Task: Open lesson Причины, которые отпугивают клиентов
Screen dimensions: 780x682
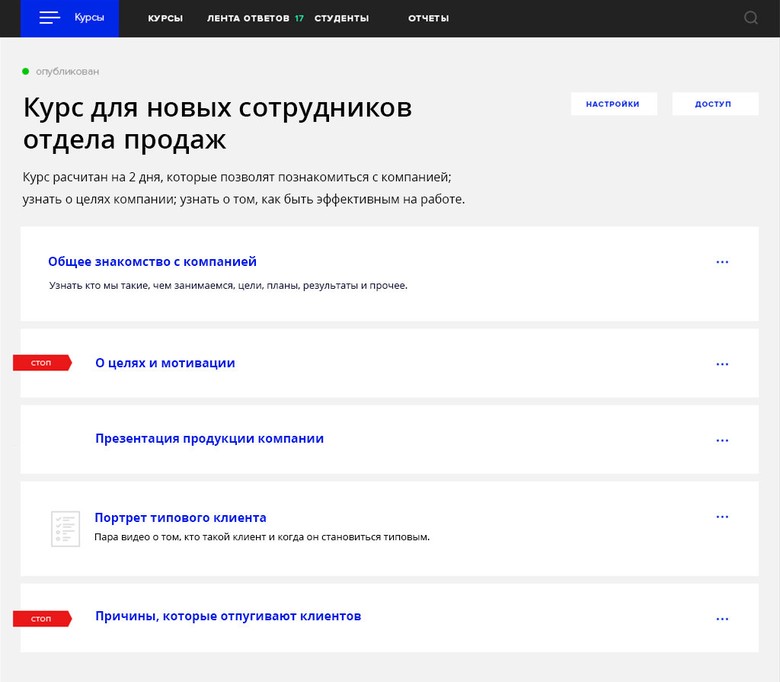Action: pyautogui.click(x=228, y=616)
